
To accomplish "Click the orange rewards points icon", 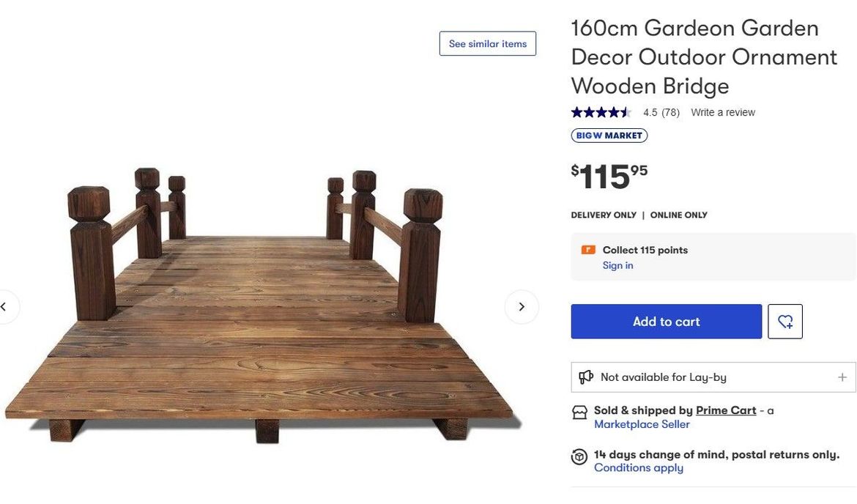I will click(588, 251).
